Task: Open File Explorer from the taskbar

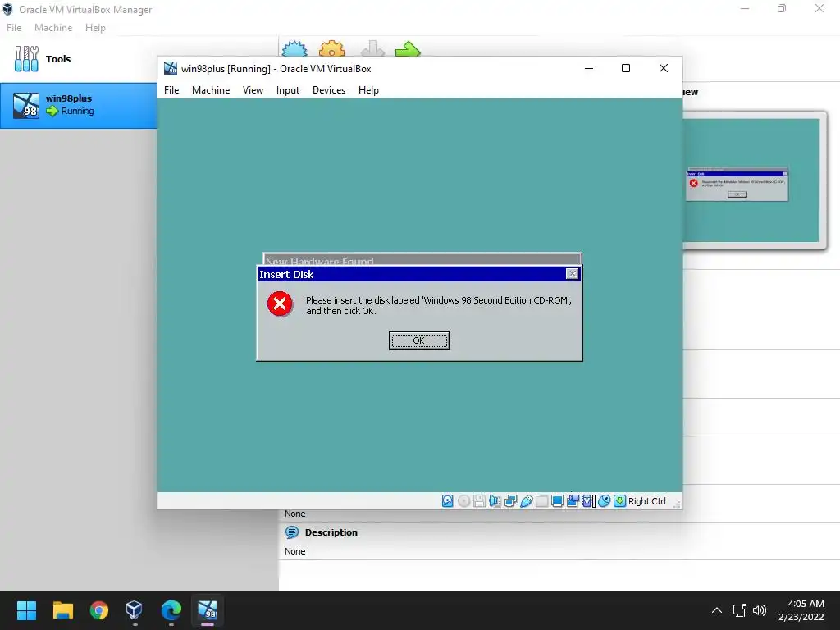Action: pyautogui.click(x=62, y=610)
